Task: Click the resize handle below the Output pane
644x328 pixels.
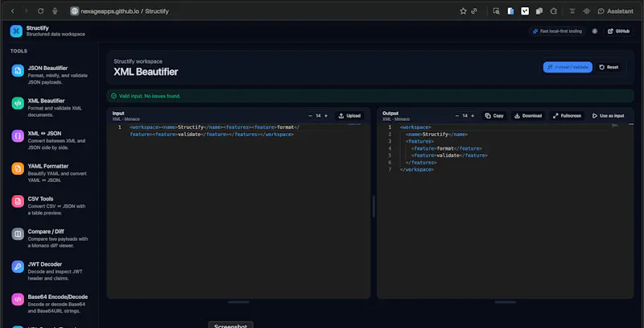Action: 506,302
